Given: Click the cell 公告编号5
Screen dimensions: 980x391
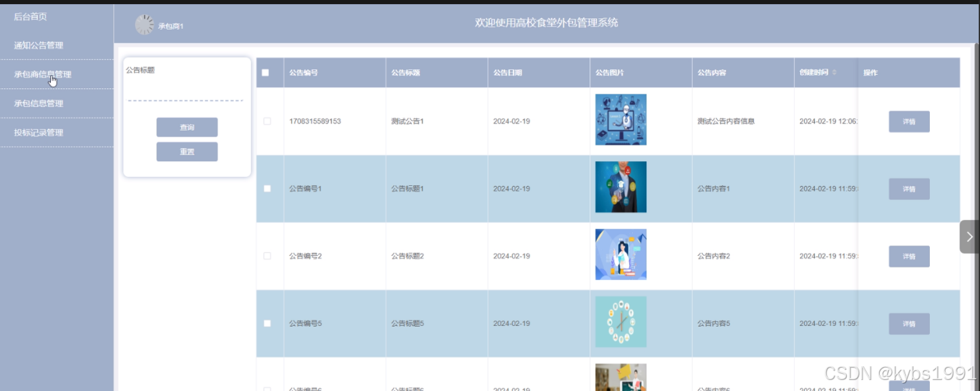Looking at the screenshot, I should pyautogui.click(x=305, y=323).
